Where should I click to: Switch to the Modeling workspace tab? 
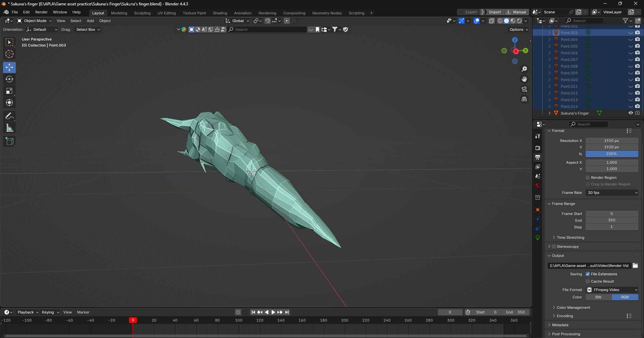tap(119, 13)
